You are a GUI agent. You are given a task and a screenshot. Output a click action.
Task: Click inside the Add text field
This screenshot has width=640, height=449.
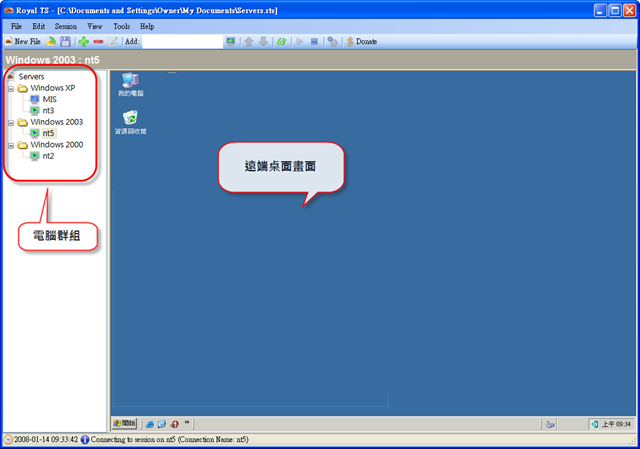tap(180, 42)
